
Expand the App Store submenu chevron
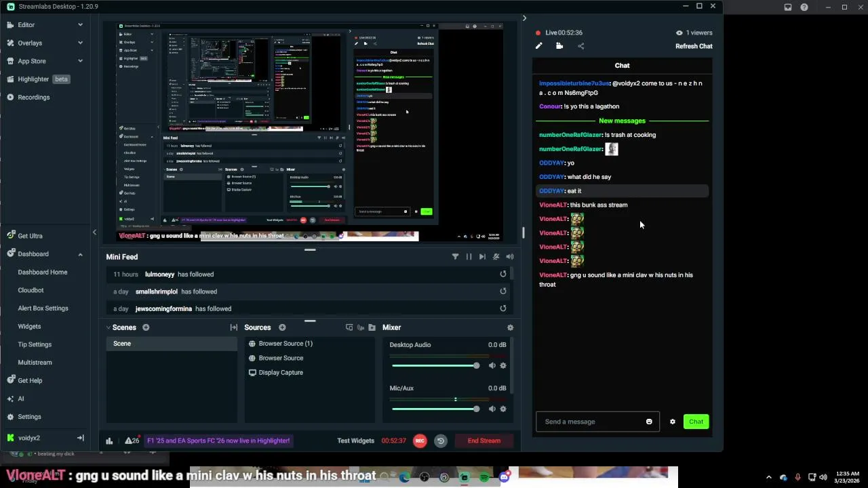click(x=80, y=61)
